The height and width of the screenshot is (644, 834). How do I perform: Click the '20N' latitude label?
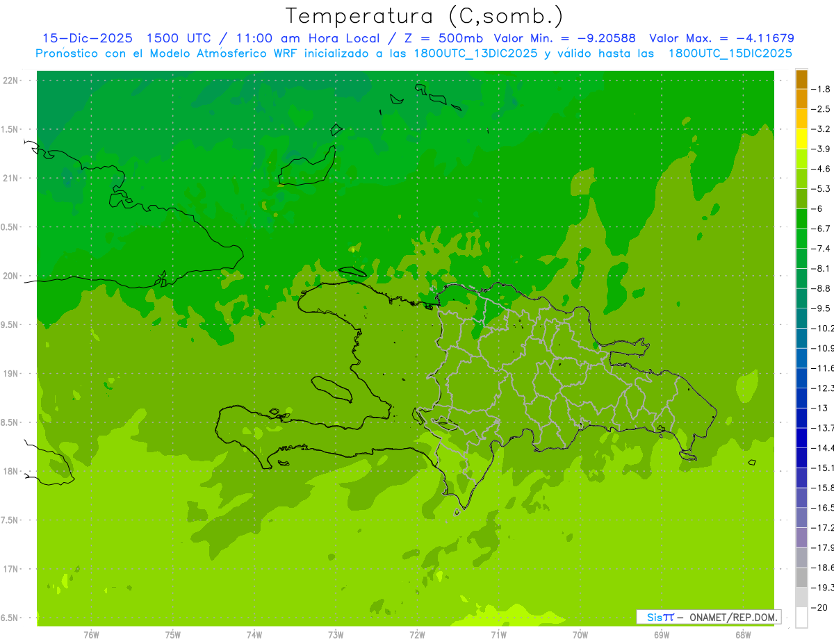point(11,276)
